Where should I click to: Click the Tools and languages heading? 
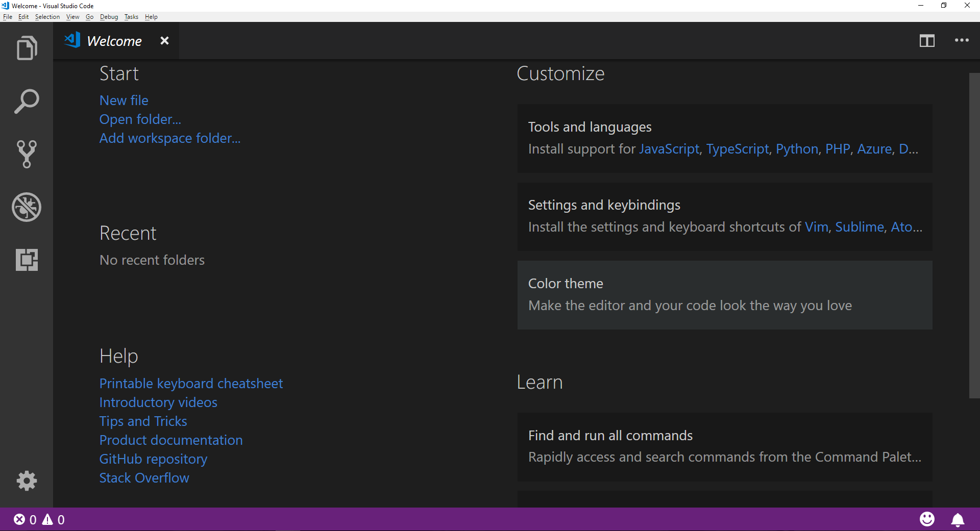pyautogui.click(x=590, y=127)
